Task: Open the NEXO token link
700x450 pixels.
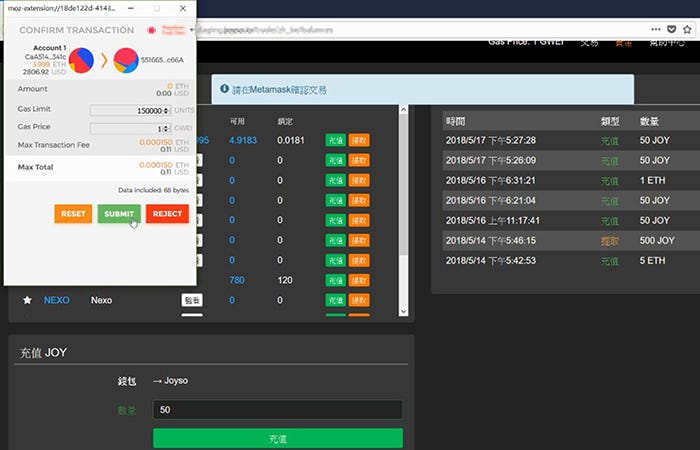Action: [x=57, y=300]
